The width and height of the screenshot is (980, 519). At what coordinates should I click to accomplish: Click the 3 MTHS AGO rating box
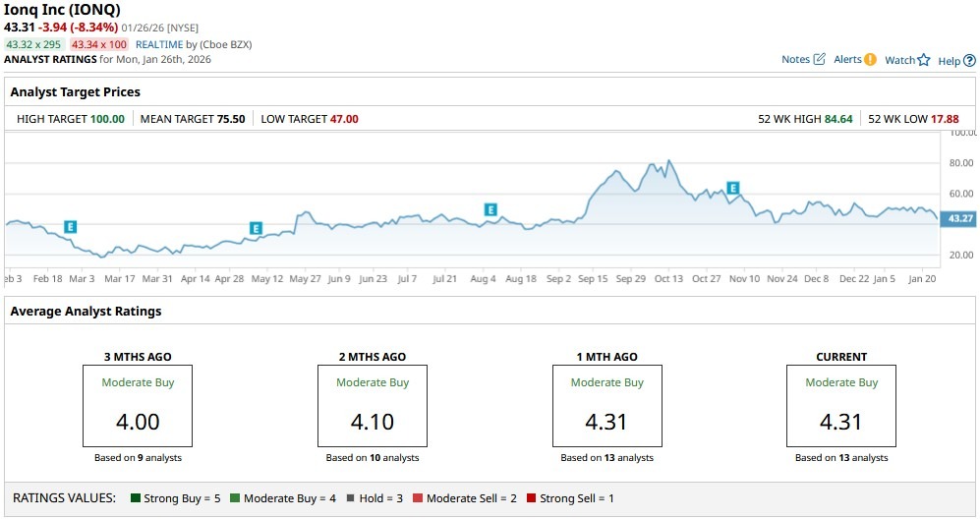138,406
